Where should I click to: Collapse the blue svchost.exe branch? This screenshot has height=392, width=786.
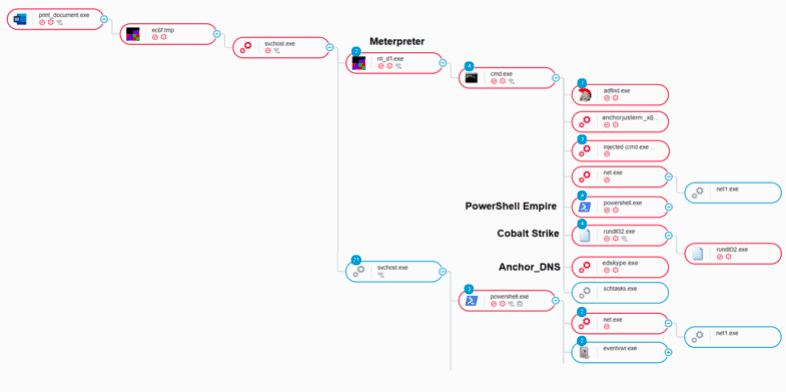pos(443,272)
